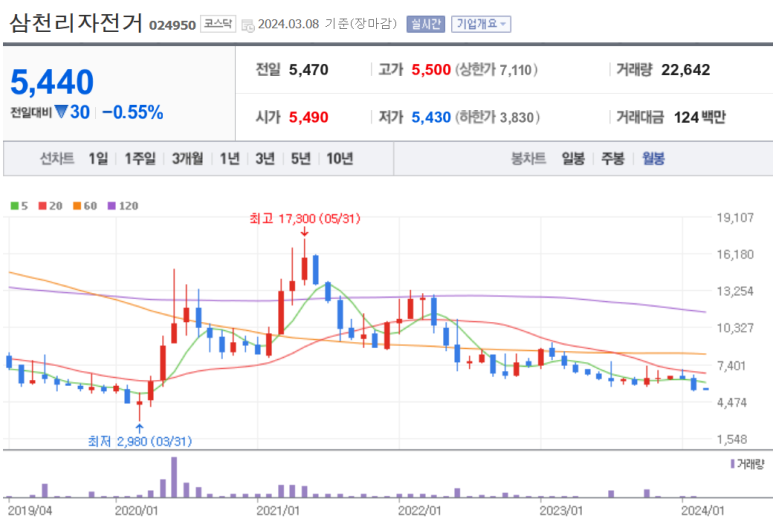Click the 실시간 real-time button
773x528 pixels.
pos(426,24)
